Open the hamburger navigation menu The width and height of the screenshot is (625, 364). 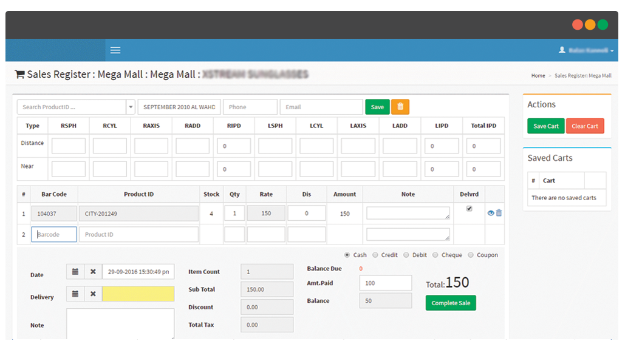[115, 50]
